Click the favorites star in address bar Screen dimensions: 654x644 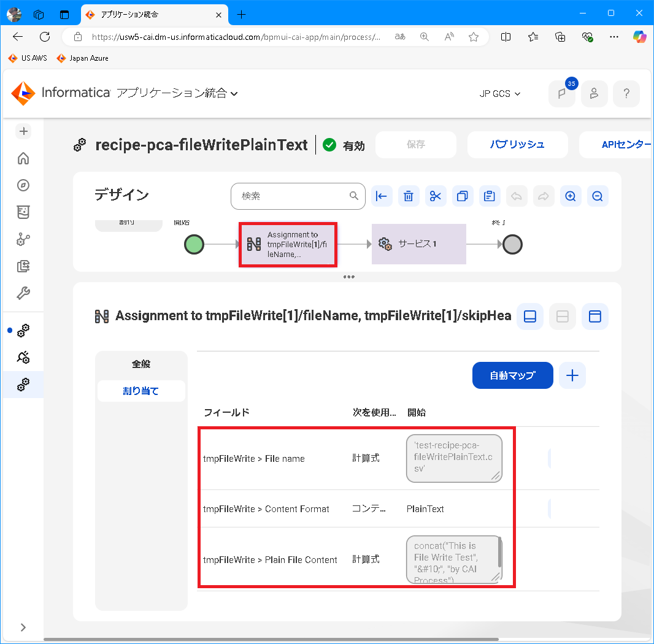(x=474, y=37)
